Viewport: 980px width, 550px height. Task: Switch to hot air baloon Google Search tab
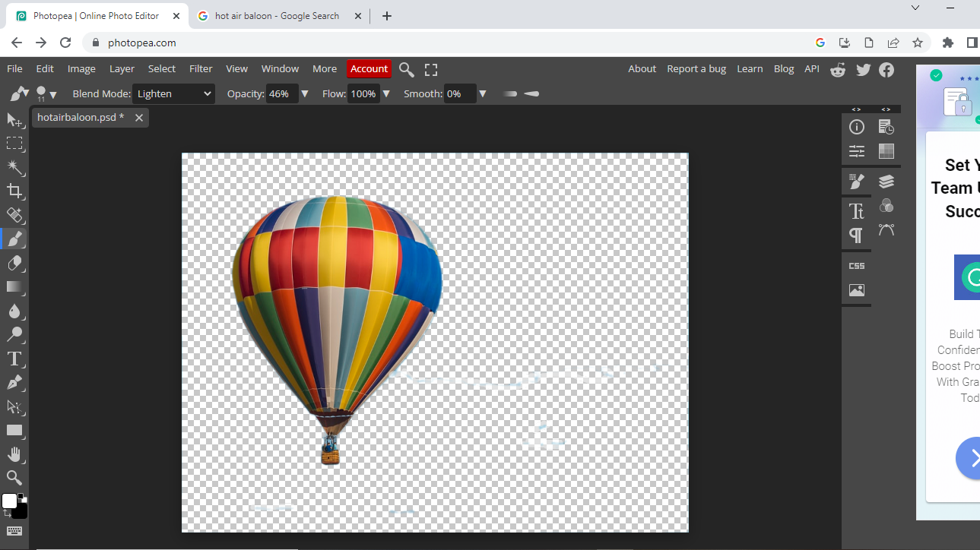277,16
